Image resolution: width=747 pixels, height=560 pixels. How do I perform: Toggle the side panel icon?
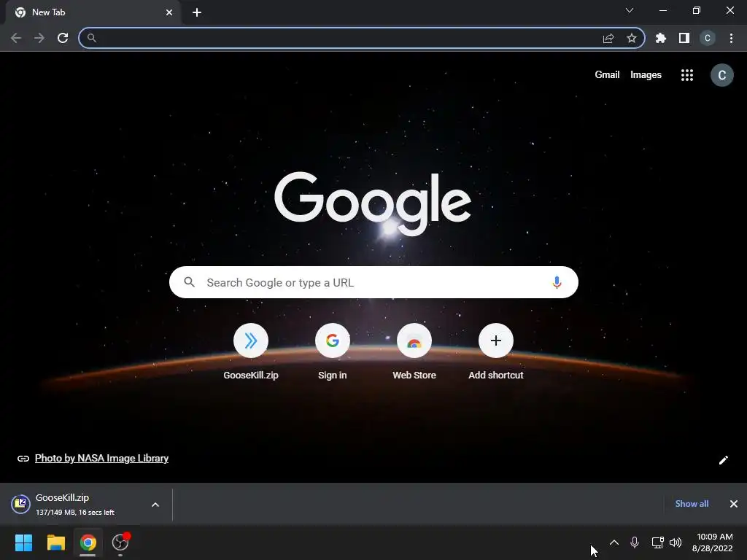[684, 38]
